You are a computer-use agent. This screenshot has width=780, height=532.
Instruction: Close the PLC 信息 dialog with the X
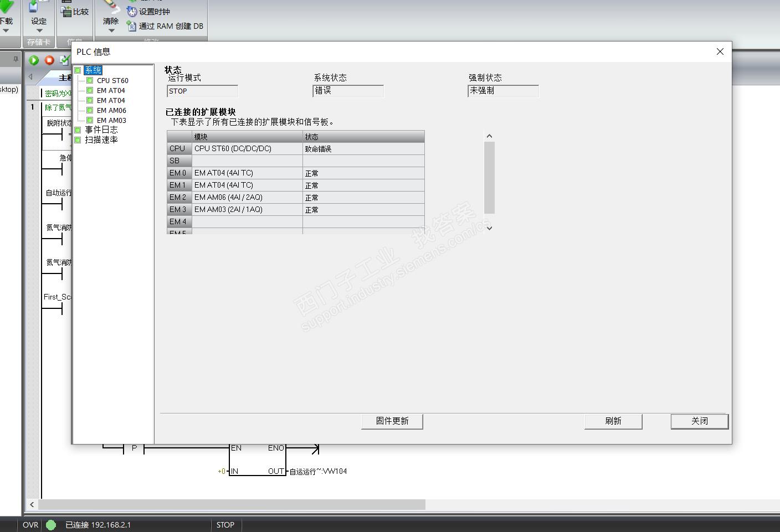click(x=720, y=51)
